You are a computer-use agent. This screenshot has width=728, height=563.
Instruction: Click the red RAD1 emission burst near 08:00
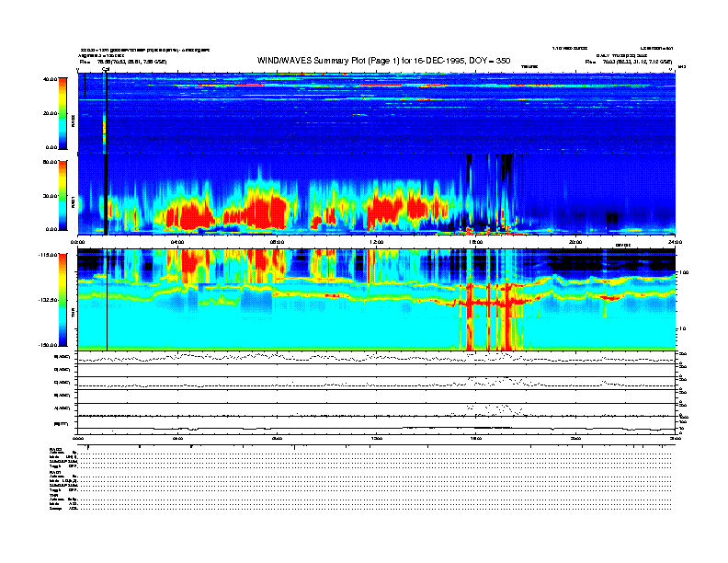pyautogui.click(x=265, y=213)
